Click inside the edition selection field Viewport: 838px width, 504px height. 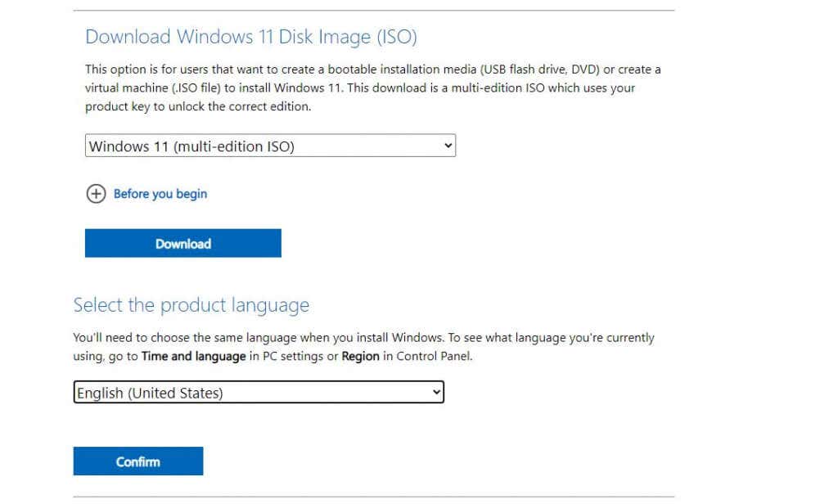coord(246,145)
